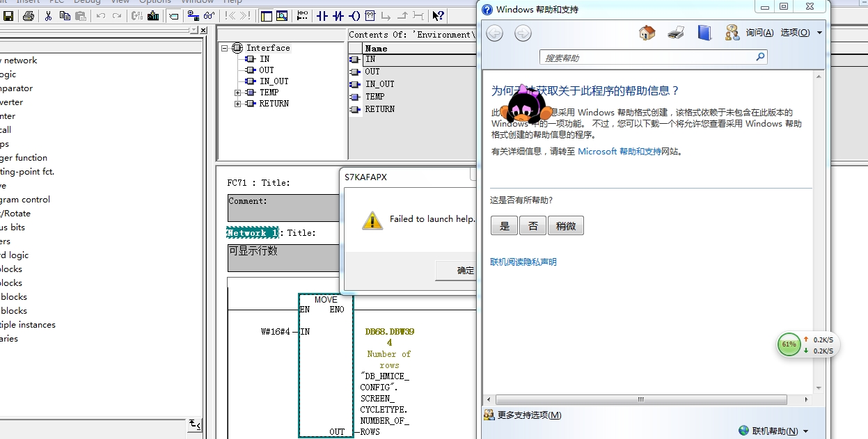Insert a normally open contact
868x439 pixels.
pyautogui.click(x=322, y=16)
